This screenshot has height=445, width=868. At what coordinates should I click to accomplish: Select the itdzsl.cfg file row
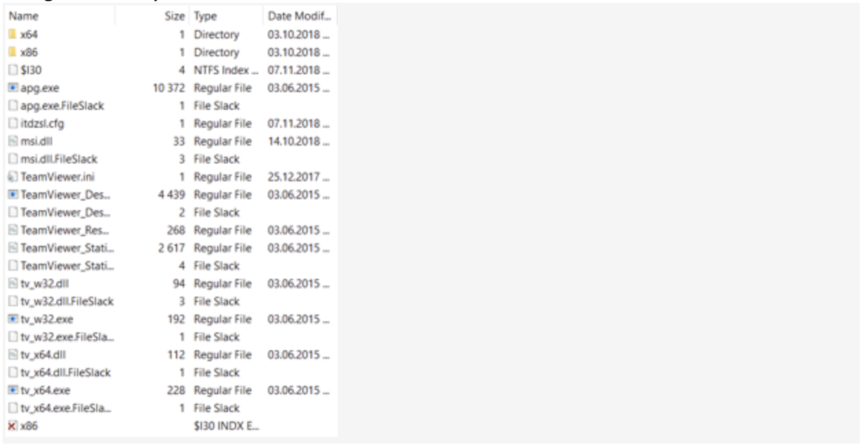point(172,124)
